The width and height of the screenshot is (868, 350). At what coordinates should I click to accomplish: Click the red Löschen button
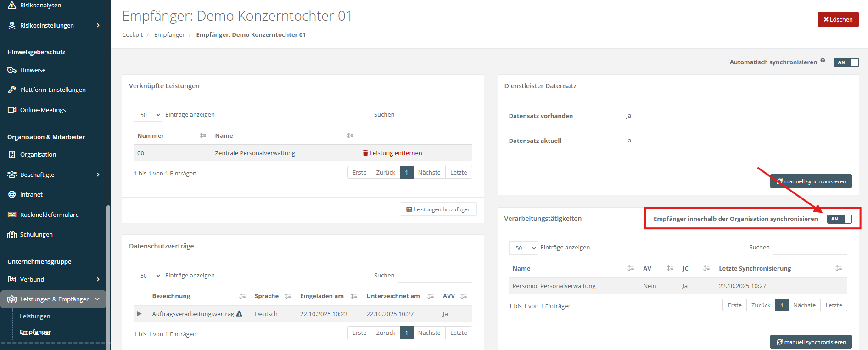pos(838,20)
